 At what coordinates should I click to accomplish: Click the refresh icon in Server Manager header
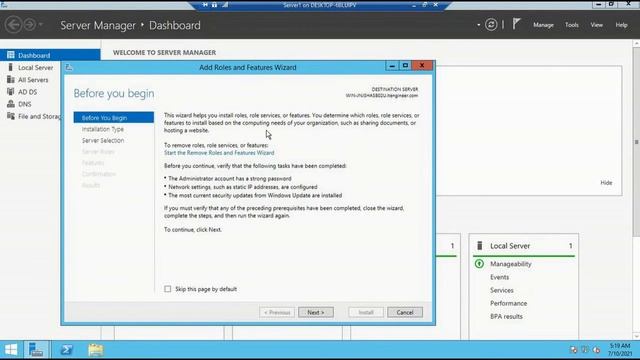pyautogui.click(x=491, y=25)
